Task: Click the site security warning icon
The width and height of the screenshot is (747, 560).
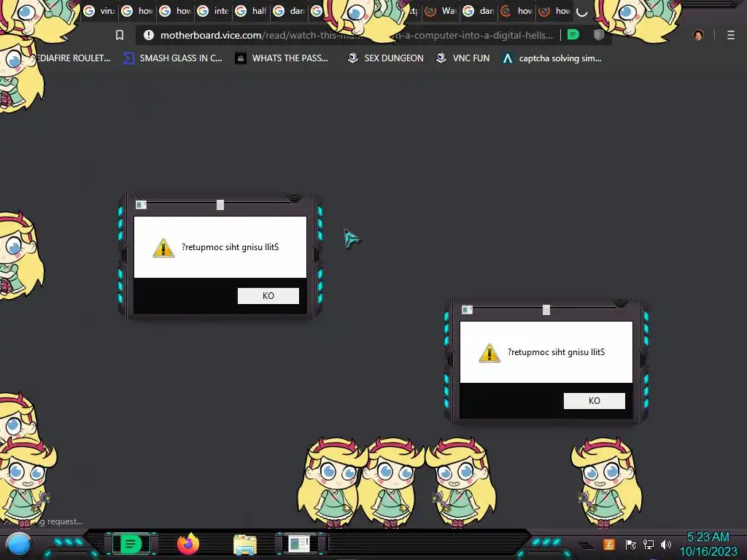Action: click(x=149, y=35)
